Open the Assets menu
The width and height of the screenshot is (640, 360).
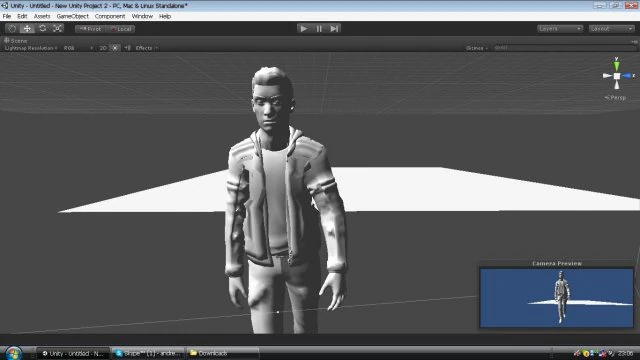tap(42, 16)
